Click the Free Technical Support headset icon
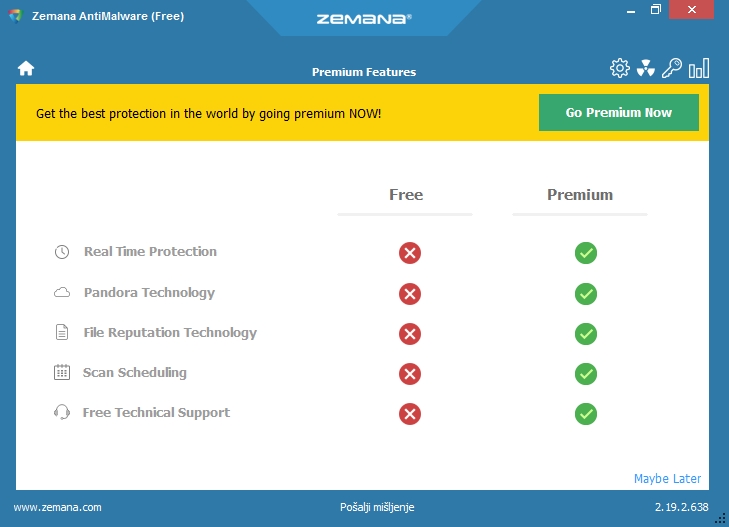729x527 pixels. pyautogui.click(x=62, y=413)
